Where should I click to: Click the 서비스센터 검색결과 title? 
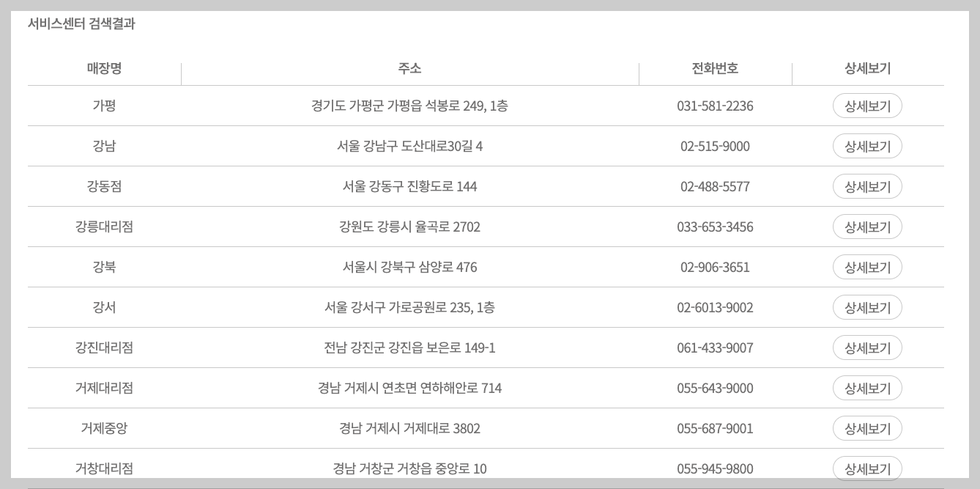(x=81, y=23)
